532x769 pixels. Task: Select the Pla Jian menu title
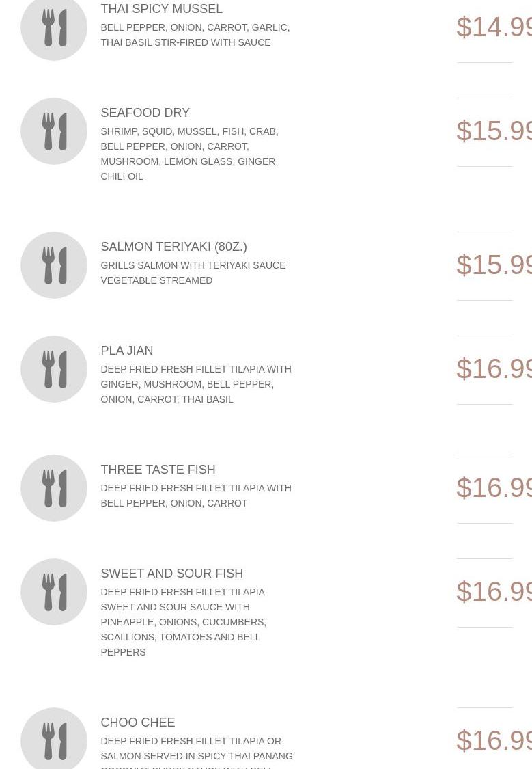coord(126,351)
